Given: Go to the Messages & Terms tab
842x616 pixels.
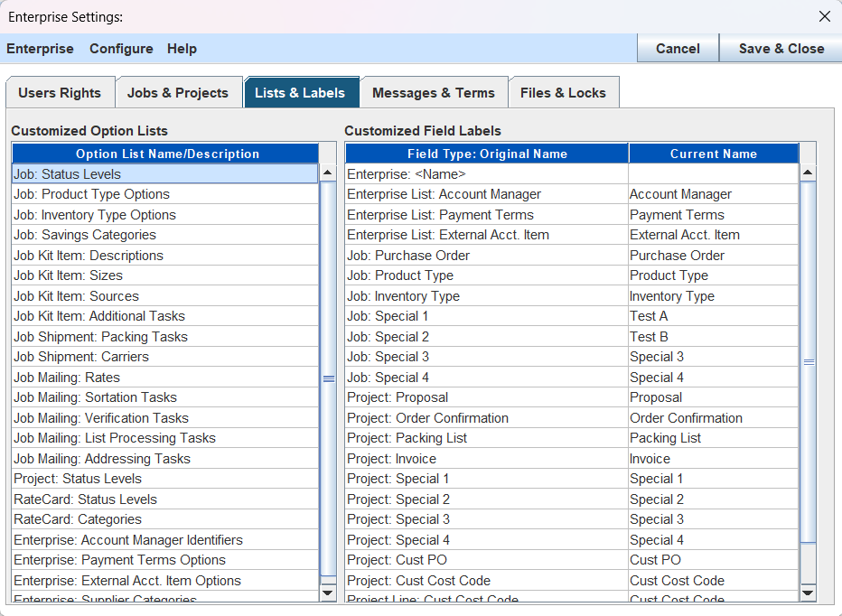Looking at the screenshot, I should coord(434,93).
